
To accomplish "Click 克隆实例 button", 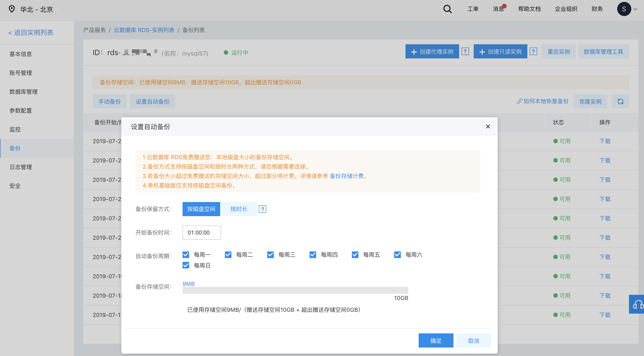I will pos(590,101).
